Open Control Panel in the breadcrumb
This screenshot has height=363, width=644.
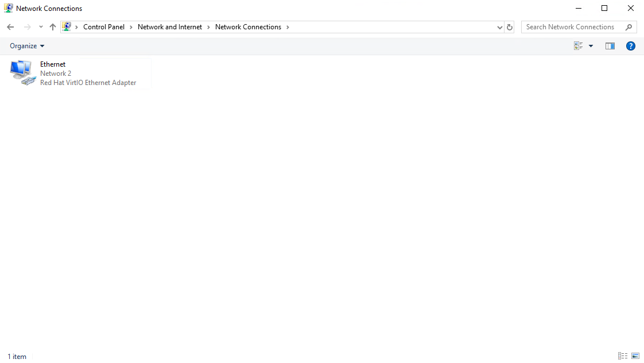[104, 27]
